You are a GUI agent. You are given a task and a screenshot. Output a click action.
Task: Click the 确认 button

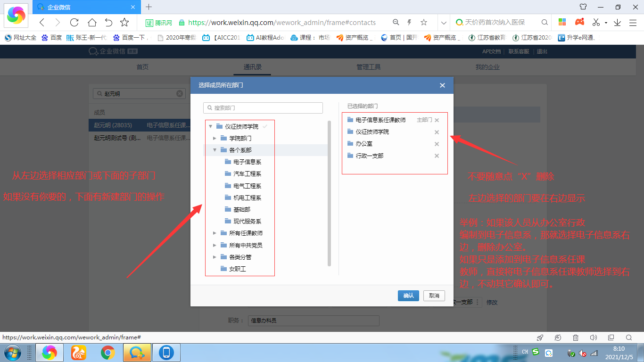tap(408, 296)
